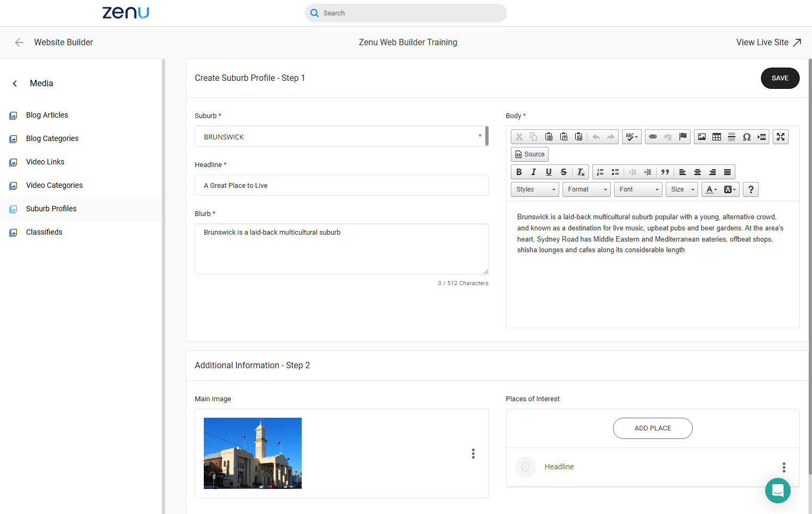Image resolution: width=812 pixels, height=514 pixels.
Task: Open the Blog Articles section
Action: click(47, 115)
